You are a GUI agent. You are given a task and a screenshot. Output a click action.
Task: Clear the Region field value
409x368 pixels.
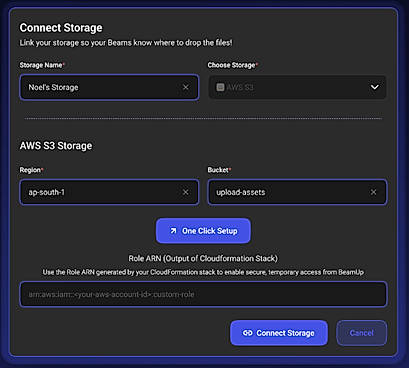186,192
